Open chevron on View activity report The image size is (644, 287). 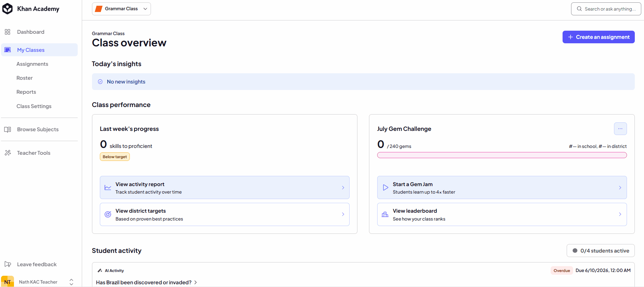(343, 187)
